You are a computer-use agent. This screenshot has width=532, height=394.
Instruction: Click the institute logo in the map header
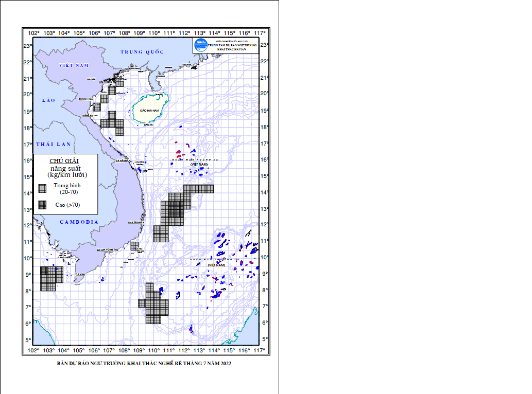click(200, 45)
